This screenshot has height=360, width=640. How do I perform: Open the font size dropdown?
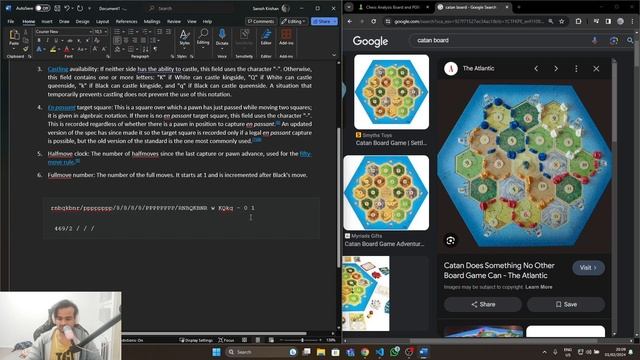[106, 31]
